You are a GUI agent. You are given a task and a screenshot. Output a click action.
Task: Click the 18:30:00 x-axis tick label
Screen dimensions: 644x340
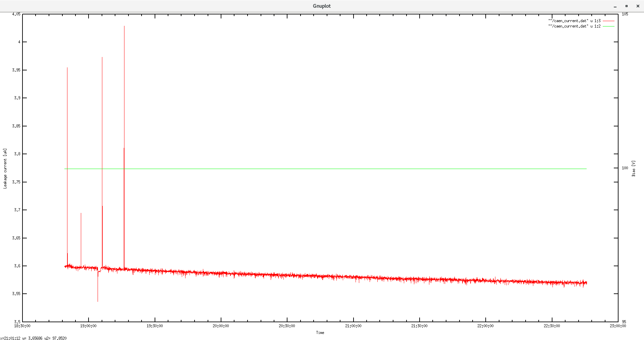click(x=22, y=326)
